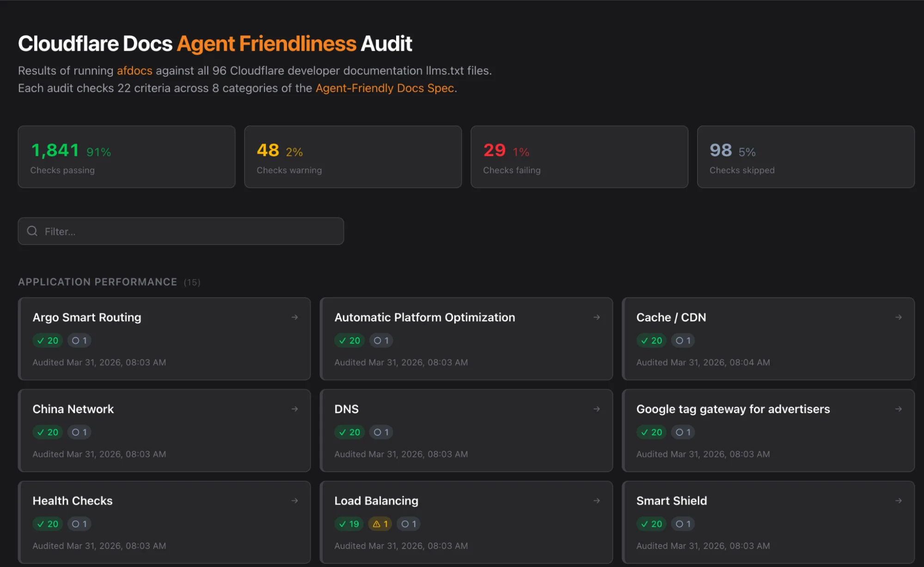Click skipped badge 1 on DNS card
924x567 pixels.
tap(381, 432)
